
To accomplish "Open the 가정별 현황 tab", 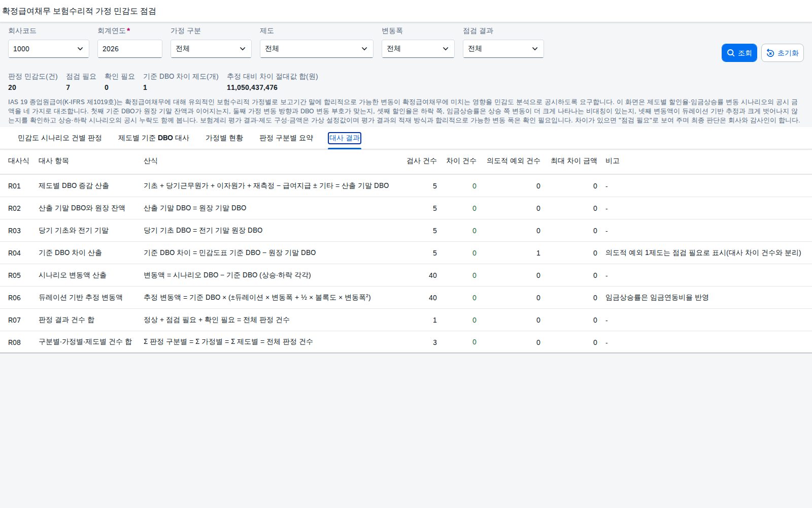I will point(224,138).
